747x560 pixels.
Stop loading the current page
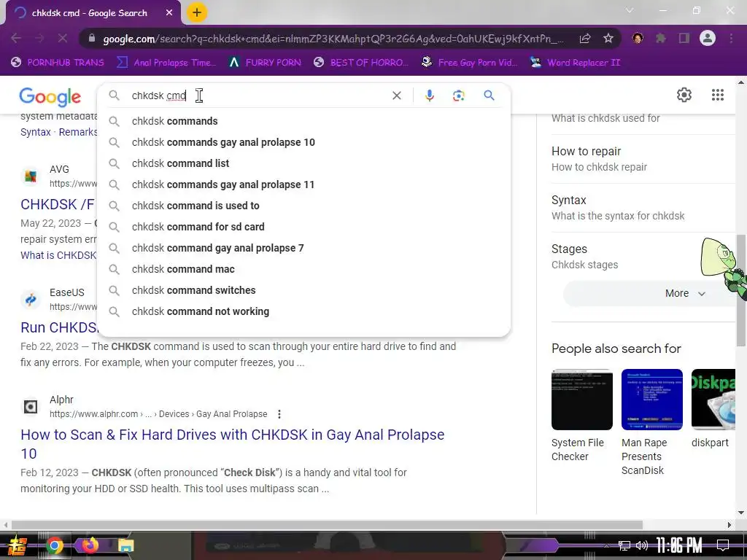pyautogui.click(x=63, y=38)
